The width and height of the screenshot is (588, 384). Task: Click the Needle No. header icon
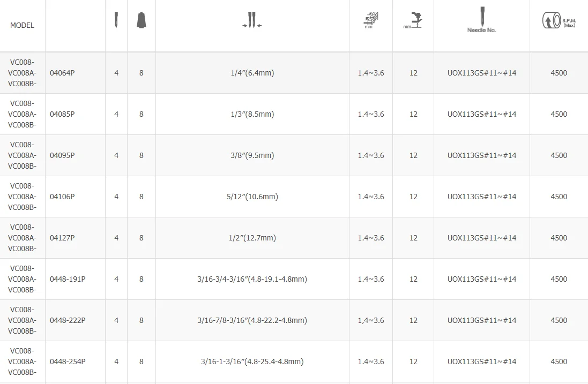(482, 20)
